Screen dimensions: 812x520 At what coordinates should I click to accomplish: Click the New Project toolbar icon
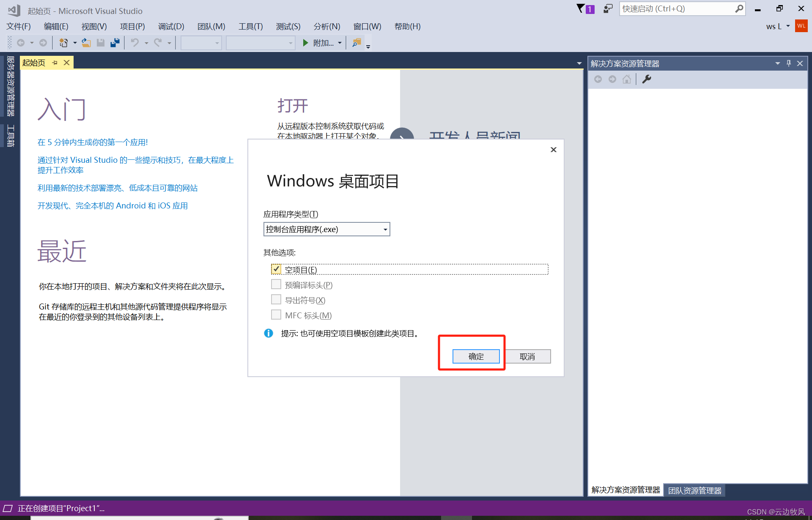64,43
